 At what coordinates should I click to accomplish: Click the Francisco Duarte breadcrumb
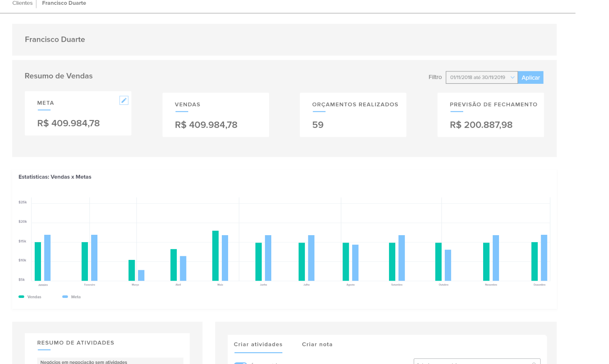[x=64, y=3]
